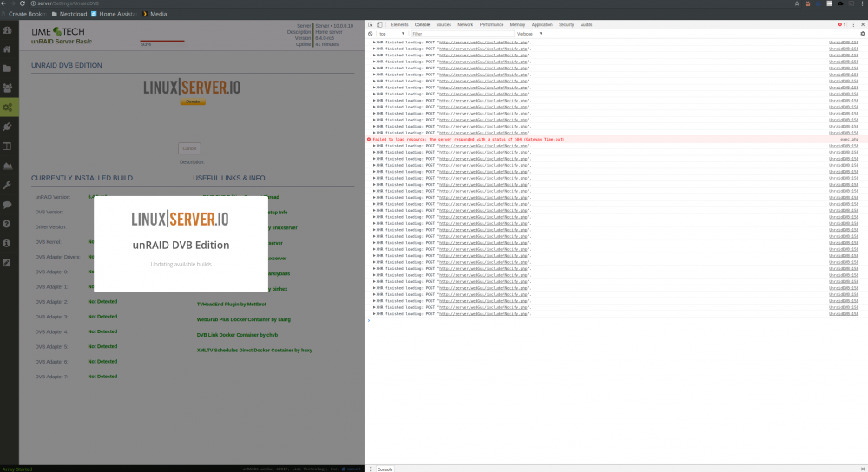Expand the first XHR finished loading entry
868x472 pixels.
[x=374, y=42]
